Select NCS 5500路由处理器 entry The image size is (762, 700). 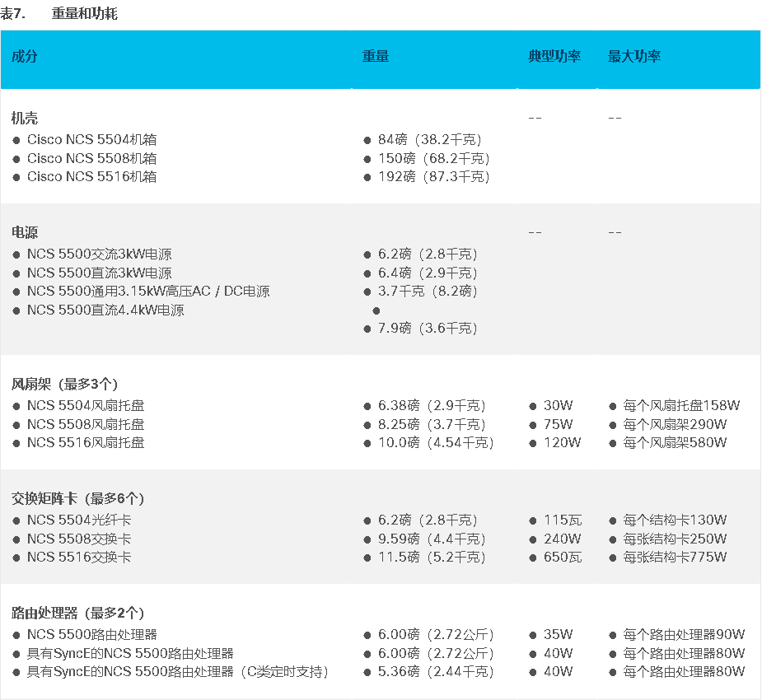pos(91,634)
